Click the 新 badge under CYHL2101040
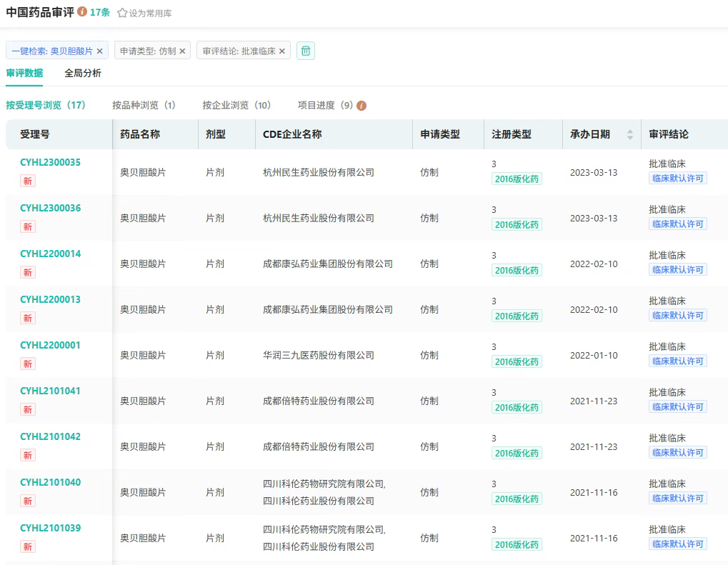The image size is (728, 565). pos(27,501)
